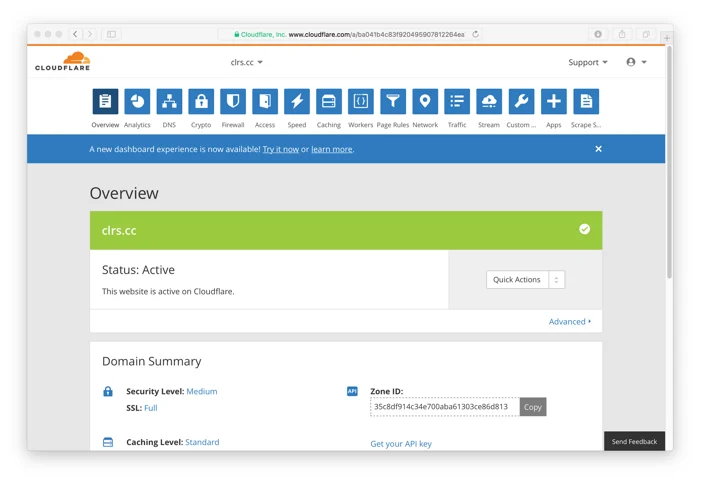
Task: Open the Firewall shield icon
Action: (233, 101)
